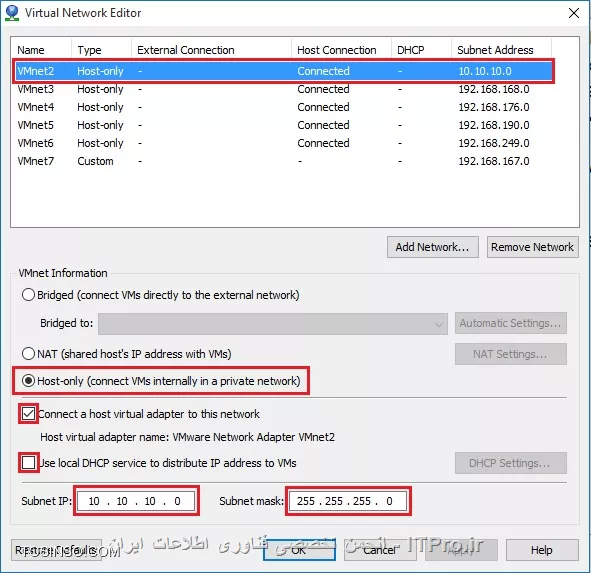Click the Automatic Settings button
The width and height of the screenshot is (591, 573).
(x=510, y=323)
